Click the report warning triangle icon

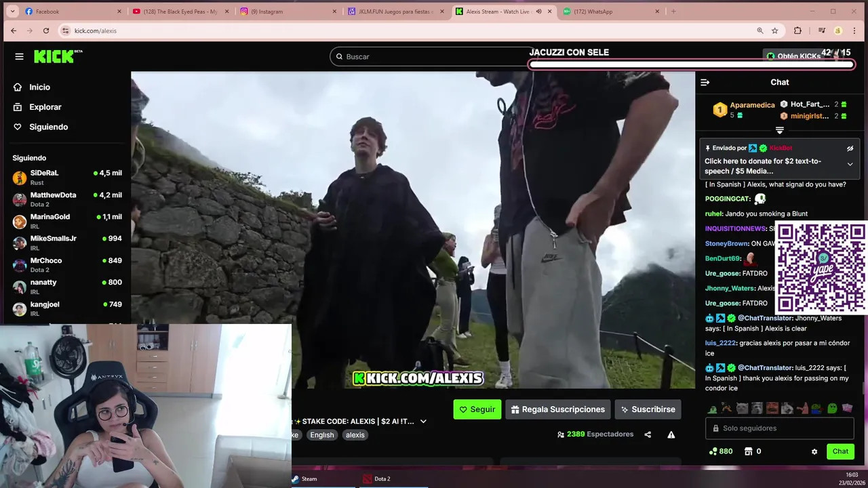pyautogui.click(x=671, y=435)
